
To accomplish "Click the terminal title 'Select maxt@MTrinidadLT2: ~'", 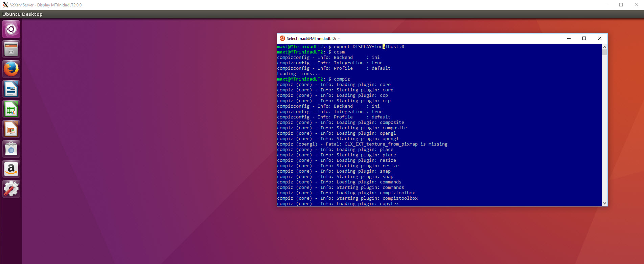I will click(313, 39).
